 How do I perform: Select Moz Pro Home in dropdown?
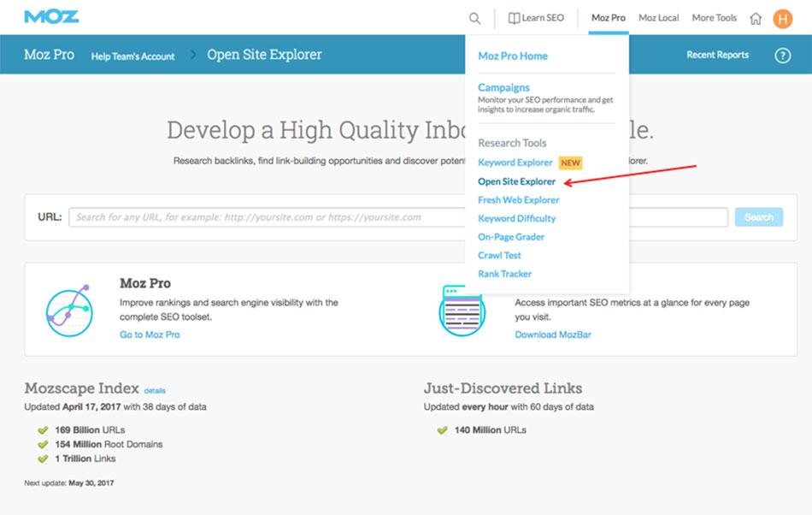coord(513,56)
